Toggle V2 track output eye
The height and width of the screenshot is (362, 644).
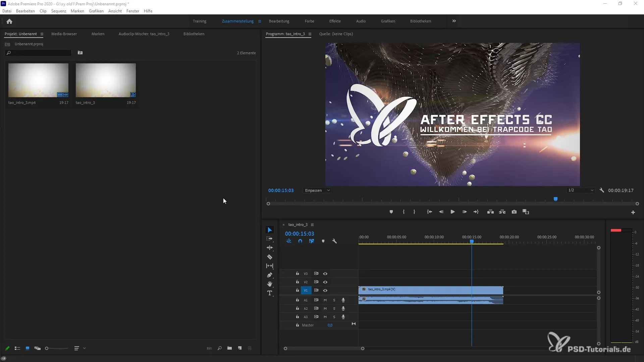click(325, 282)
